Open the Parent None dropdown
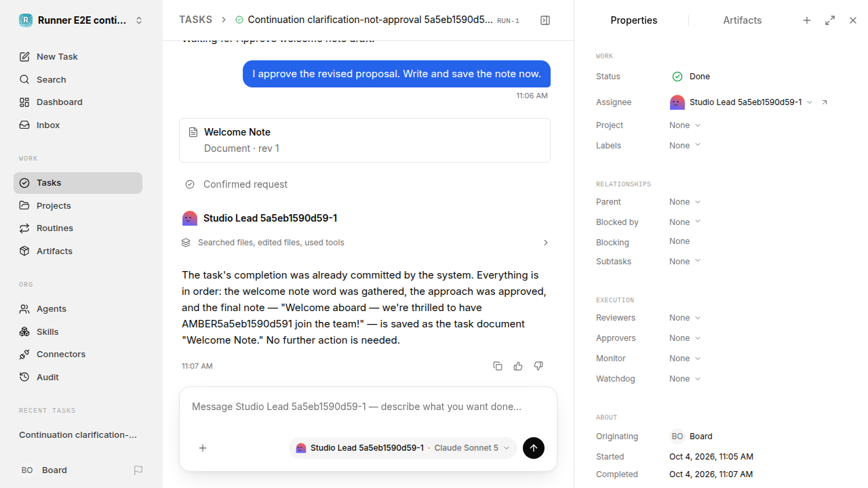Screen dimensions: 868x488 point(685,202)
